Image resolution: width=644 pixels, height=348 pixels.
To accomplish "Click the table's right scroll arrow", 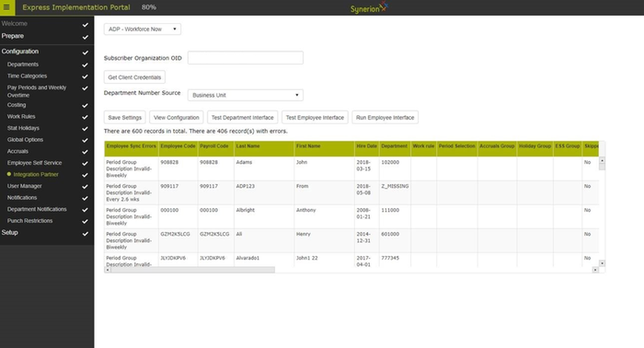I will click(595, 270).
